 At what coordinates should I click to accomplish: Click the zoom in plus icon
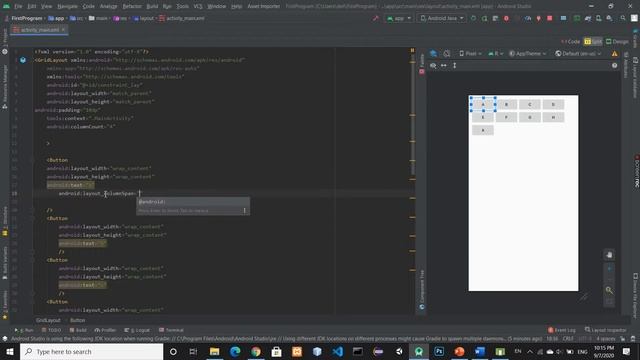coord(609,269)
